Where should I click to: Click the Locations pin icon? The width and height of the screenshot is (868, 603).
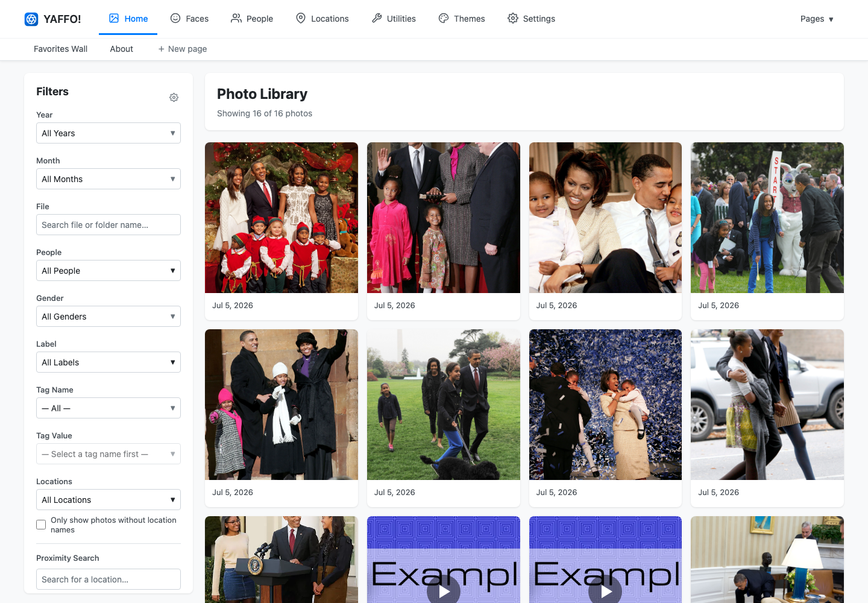pyautogui.click(x=301, y=18)
